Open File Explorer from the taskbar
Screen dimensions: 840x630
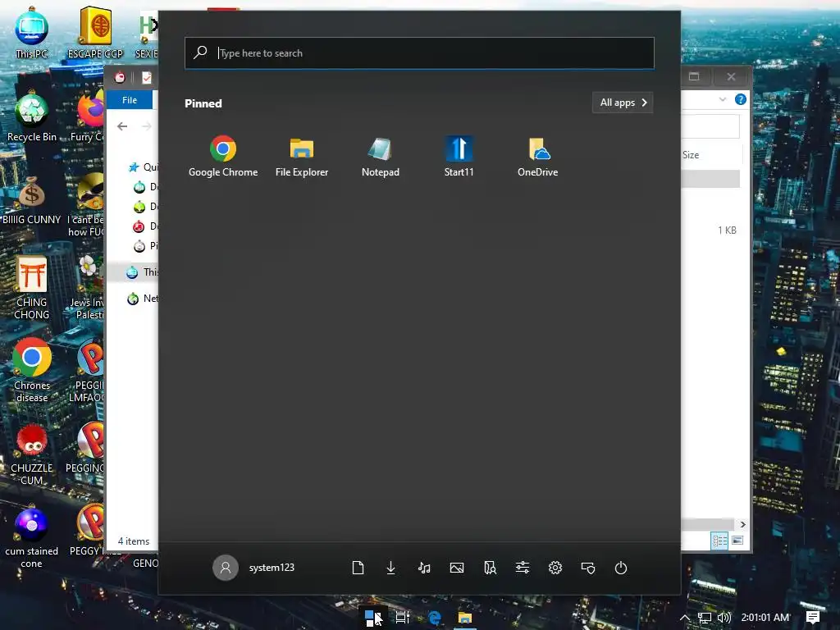(x=464, y=618)
